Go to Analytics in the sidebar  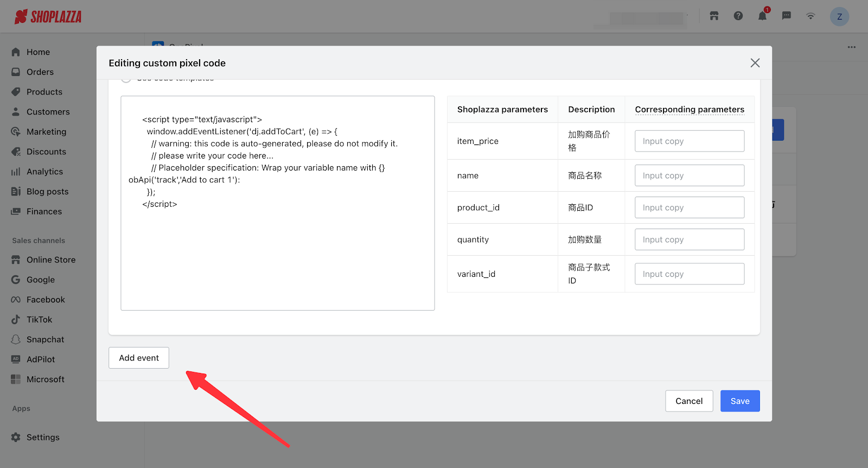pyautogui.click(x=44, y=172)
